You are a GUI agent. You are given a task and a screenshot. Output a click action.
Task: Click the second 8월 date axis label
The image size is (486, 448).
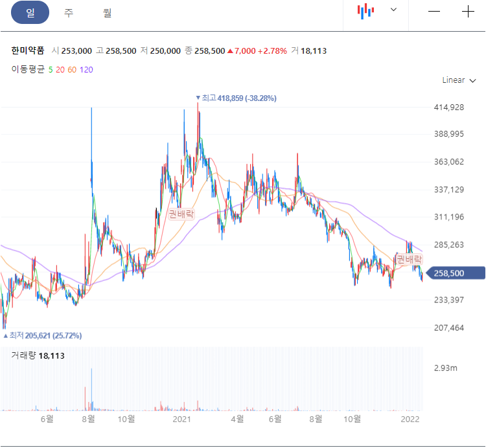(x=316, y=420)
